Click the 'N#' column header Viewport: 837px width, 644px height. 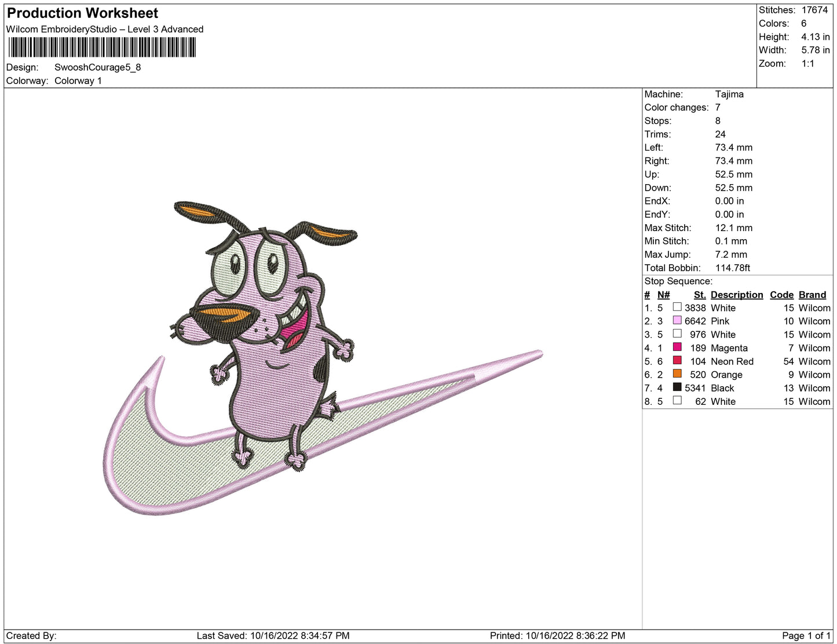pos(663,295)
